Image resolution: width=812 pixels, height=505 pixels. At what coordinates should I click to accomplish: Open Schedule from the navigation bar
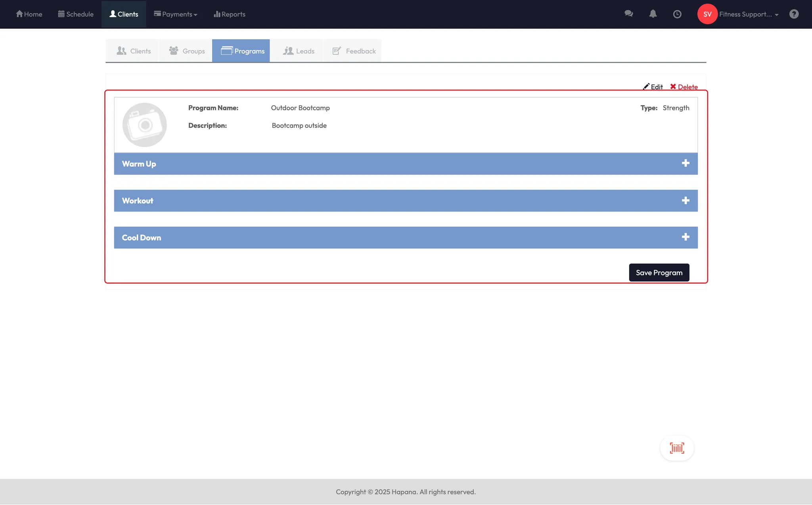pos(76,14)
